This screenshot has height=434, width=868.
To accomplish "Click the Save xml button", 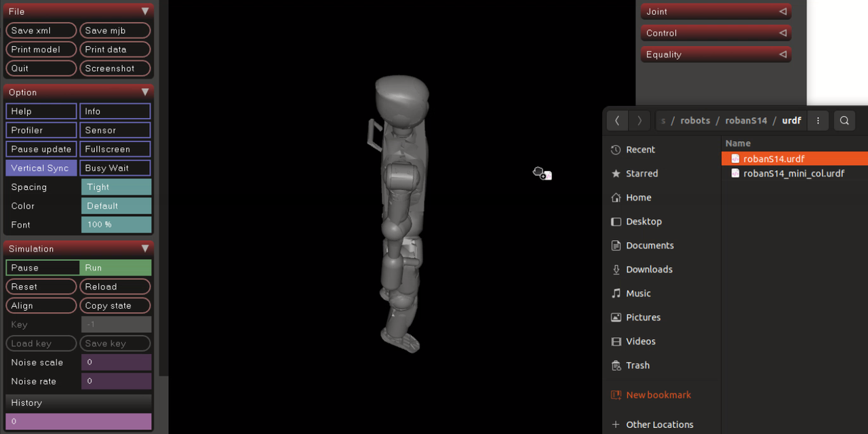I will point(41,31).
